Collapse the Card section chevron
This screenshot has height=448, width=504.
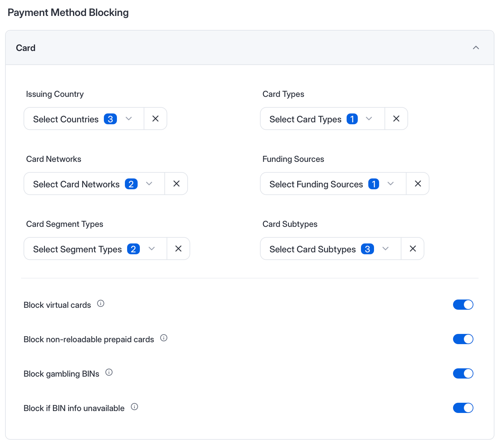(476, 48)
